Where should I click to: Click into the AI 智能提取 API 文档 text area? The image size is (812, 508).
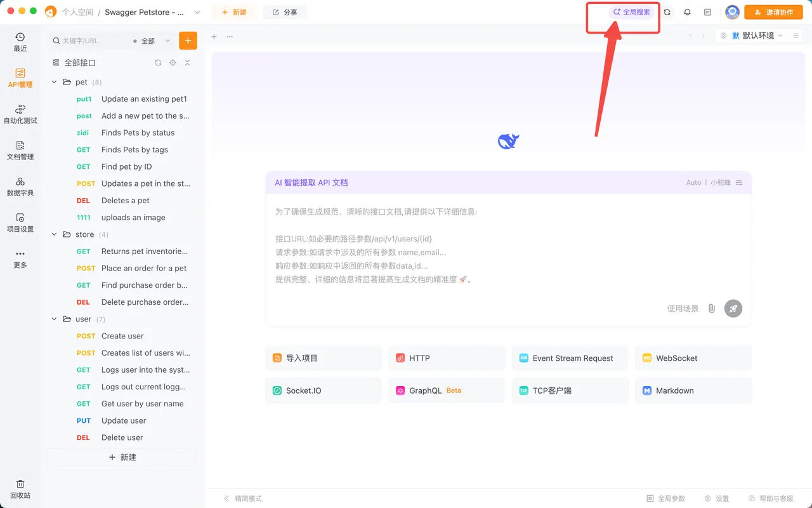[x=508, y=248]
